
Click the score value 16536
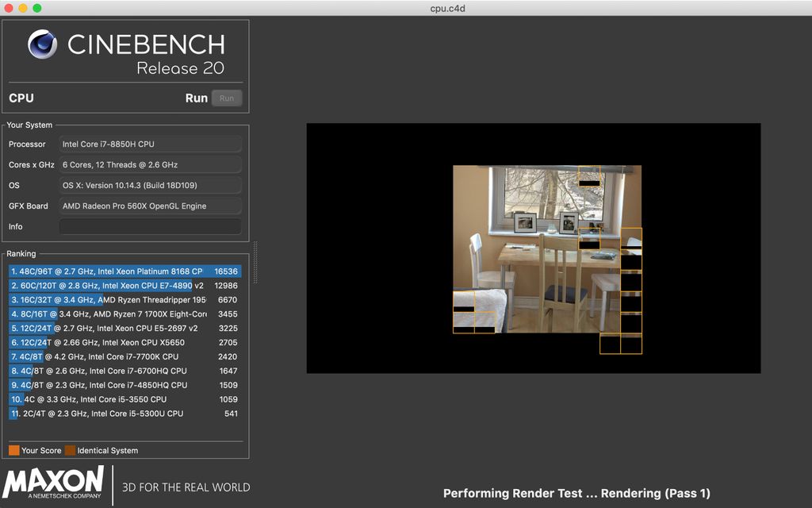225,271
